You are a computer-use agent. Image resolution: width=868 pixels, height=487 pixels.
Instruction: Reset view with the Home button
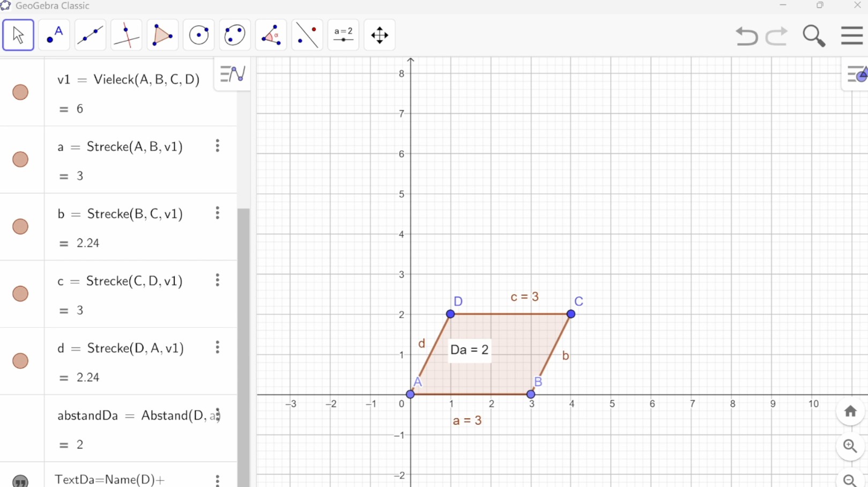coord(850,412)
